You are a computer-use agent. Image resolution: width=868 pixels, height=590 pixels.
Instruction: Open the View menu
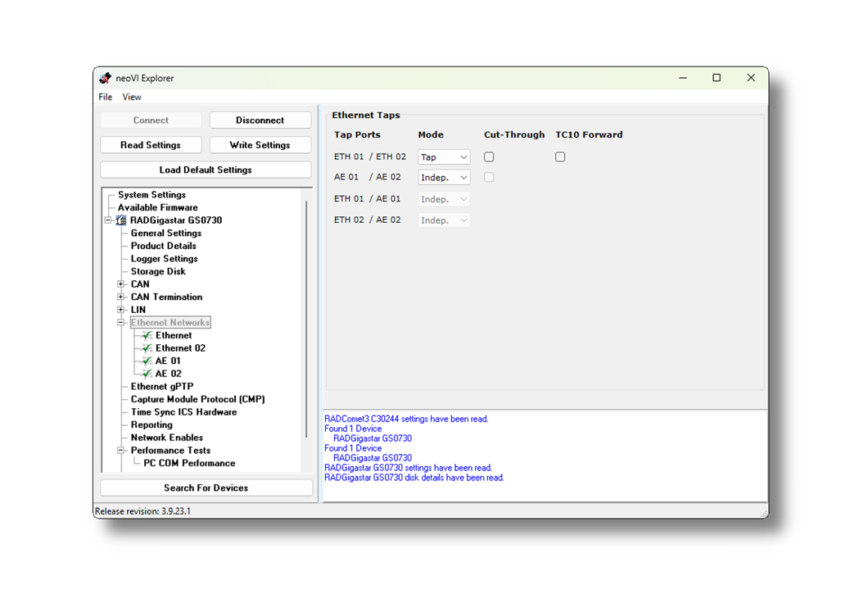pyautogui.click(x=132, y=97)
